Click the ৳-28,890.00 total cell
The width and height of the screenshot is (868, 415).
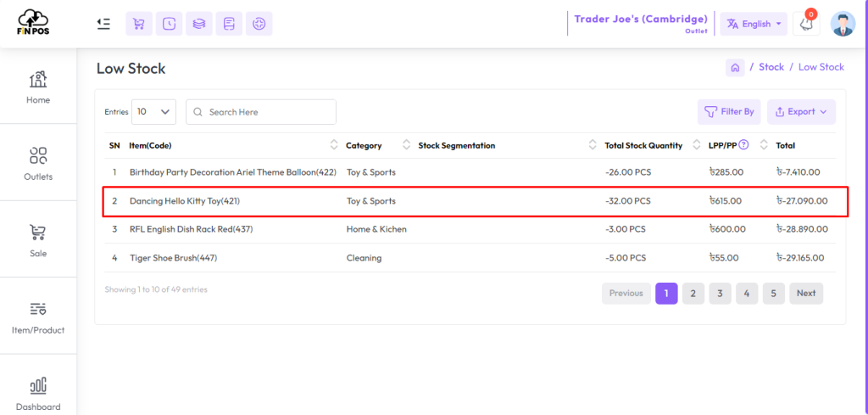click(802, 229)
